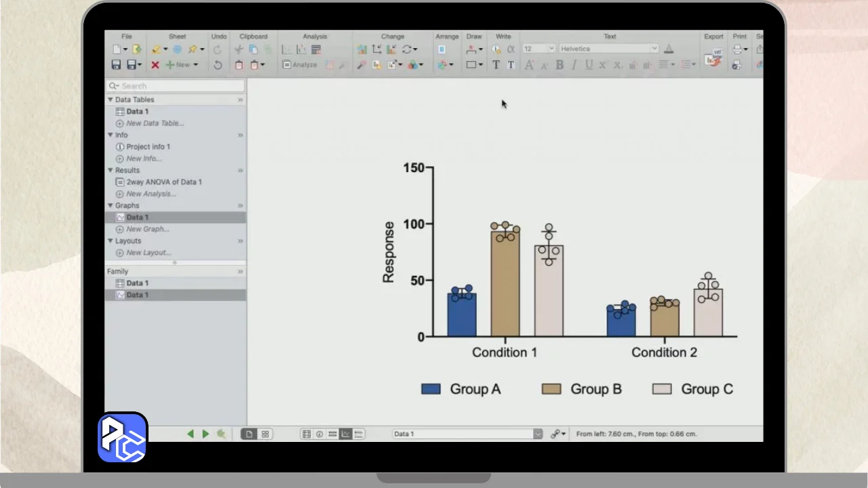Collapse the Data Tables section
868x488 pixels.
(x=111, y=100)
